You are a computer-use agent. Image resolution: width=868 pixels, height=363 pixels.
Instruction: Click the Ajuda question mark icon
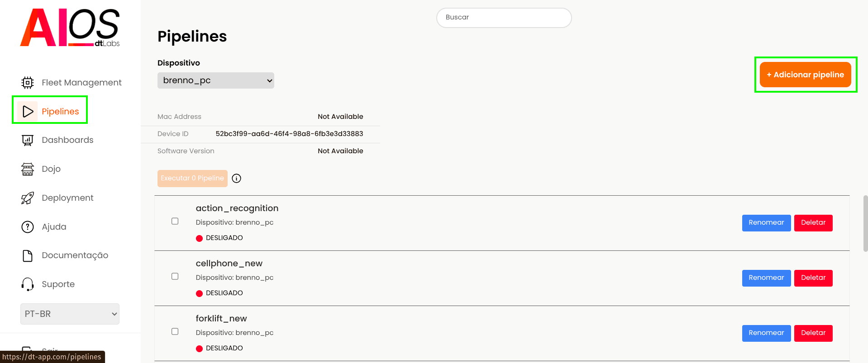click(x=28, y=227)
